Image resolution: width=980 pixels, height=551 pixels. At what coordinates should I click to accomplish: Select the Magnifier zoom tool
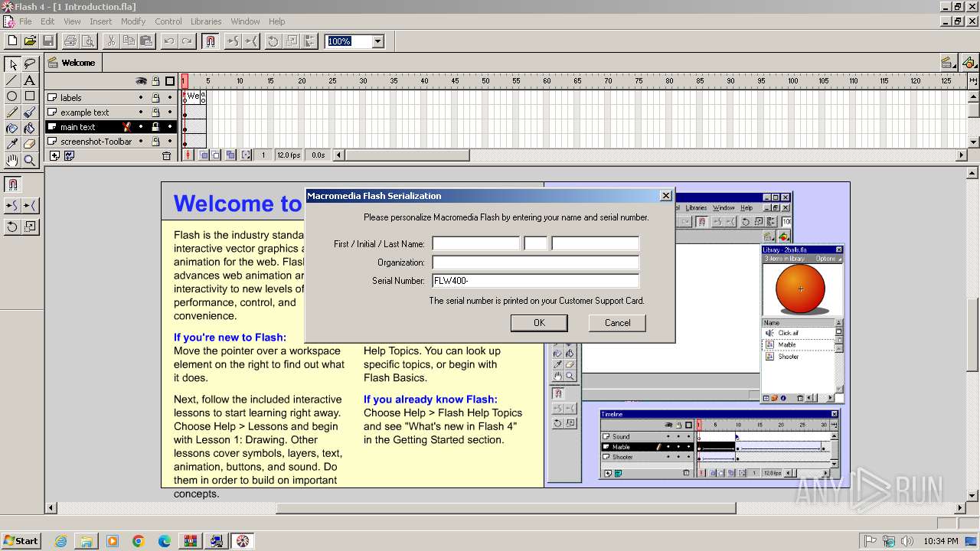pos(29,160)
